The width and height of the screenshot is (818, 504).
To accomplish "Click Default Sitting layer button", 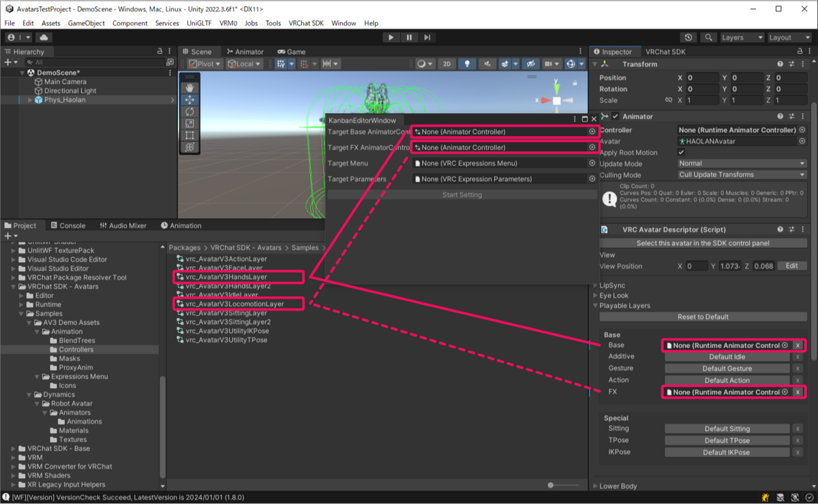I will pyautogui.click(x=727, y=429).
